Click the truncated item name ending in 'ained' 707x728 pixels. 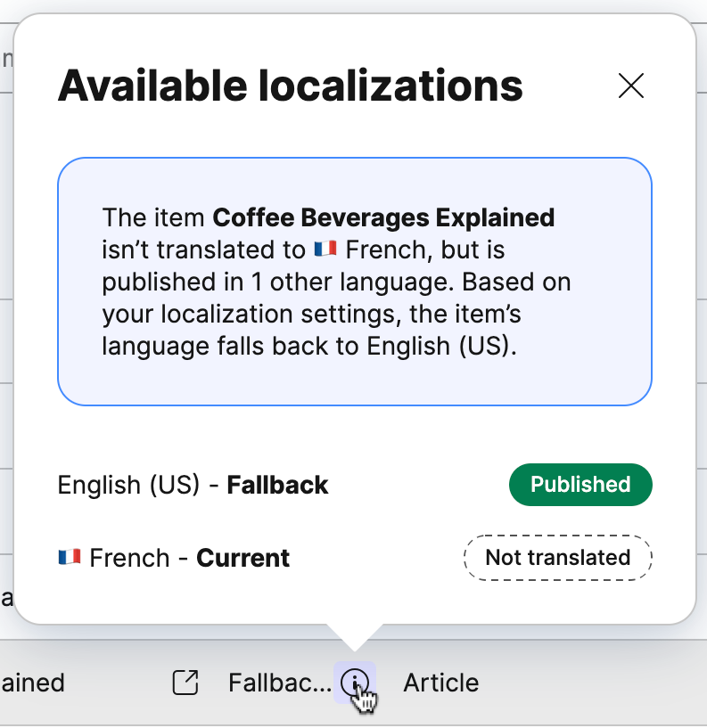pyautogui.click(x=32, y=683)
